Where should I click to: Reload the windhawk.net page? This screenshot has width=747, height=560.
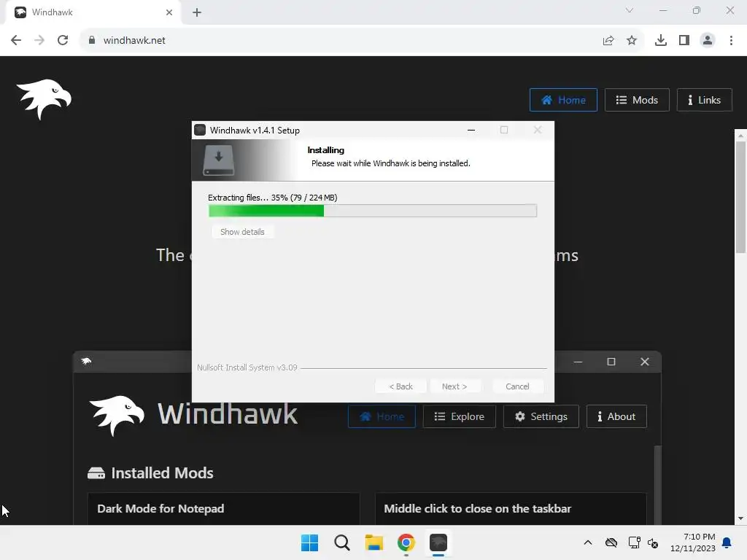coord(63,40)
